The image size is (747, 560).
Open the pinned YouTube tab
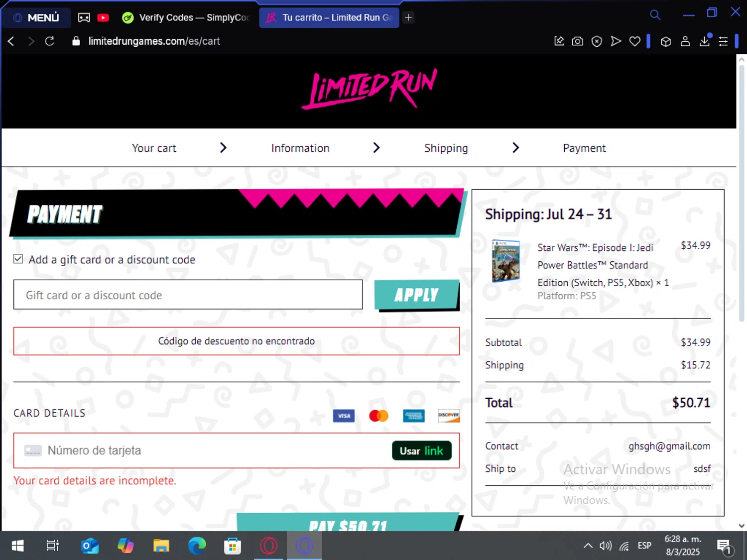click(103, 17)
